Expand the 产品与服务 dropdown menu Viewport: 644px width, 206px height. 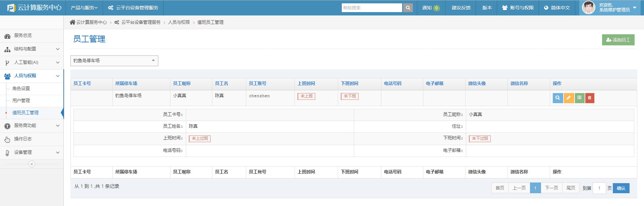[x=84, y=8]
